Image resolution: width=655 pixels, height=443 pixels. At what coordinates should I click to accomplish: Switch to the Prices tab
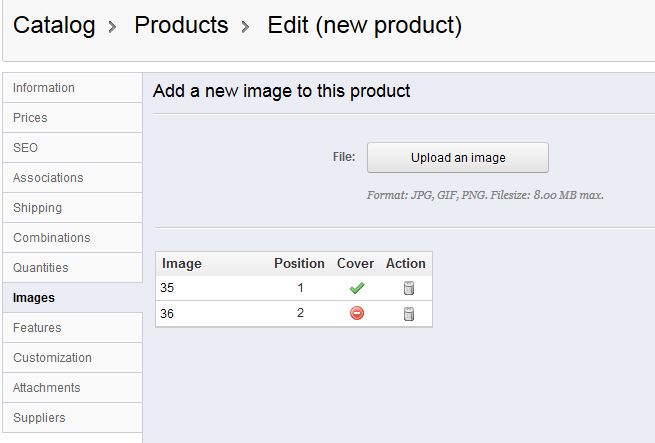[30, 118]
